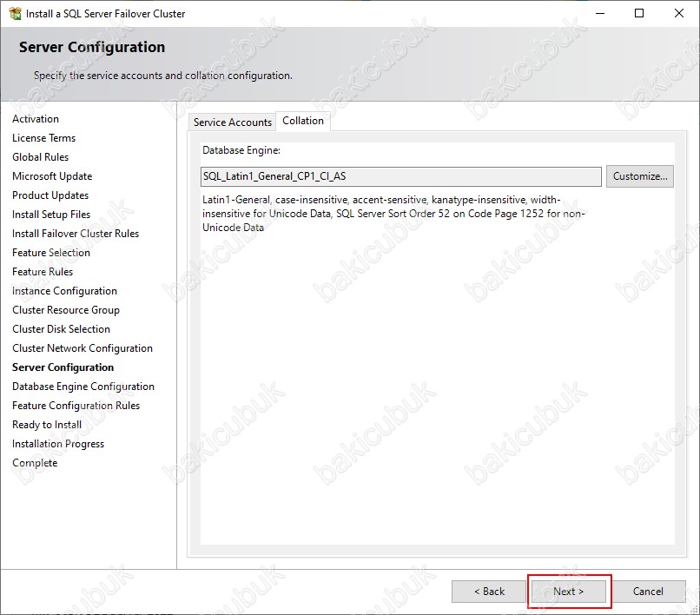Focus the Database Engine collation field
The image size is (700, 615).
point(401,176)
